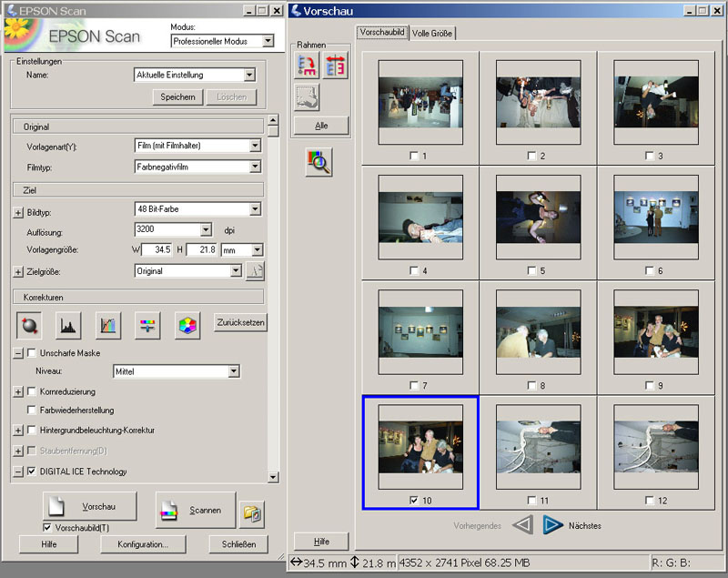Open the Filmtyp dropdown
The image size is (728, 578).
pos(255,167)
